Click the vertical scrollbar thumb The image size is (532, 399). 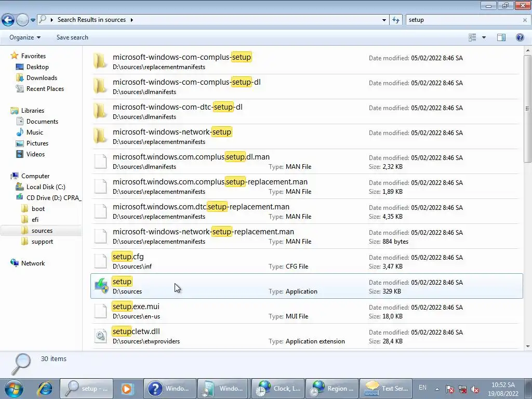click(x=527, y=109)
